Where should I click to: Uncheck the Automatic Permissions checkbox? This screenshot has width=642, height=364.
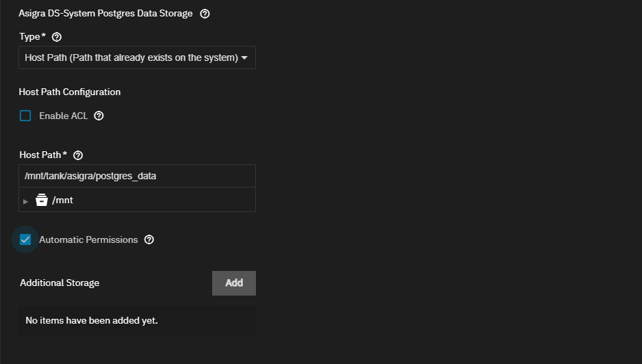25,239
